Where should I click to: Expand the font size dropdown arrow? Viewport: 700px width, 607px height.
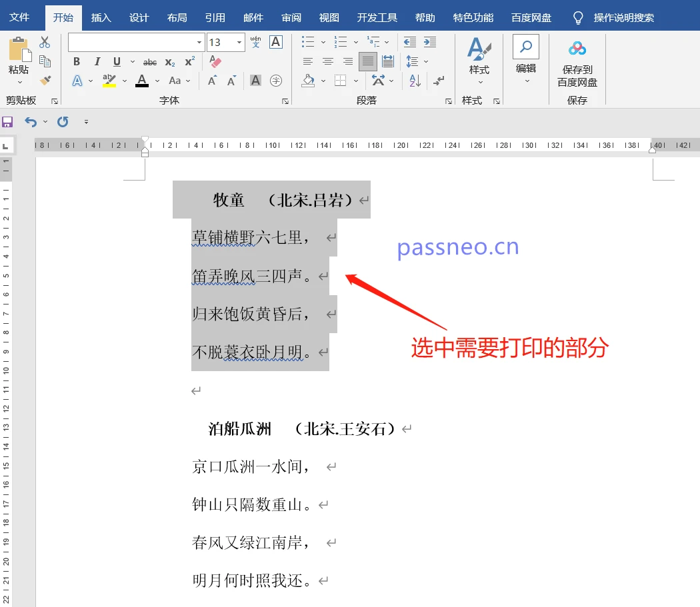coord(239,43)
